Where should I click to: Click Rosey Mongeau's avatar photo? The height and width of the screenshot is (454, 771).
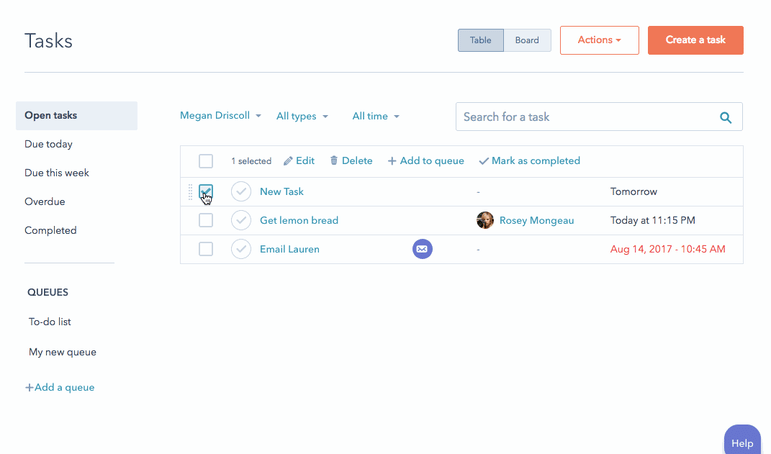[x=485, y=220]
